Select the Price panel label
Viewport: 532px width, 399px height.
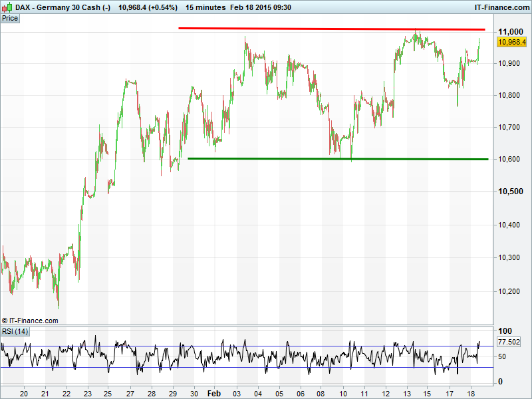[10, 19]
